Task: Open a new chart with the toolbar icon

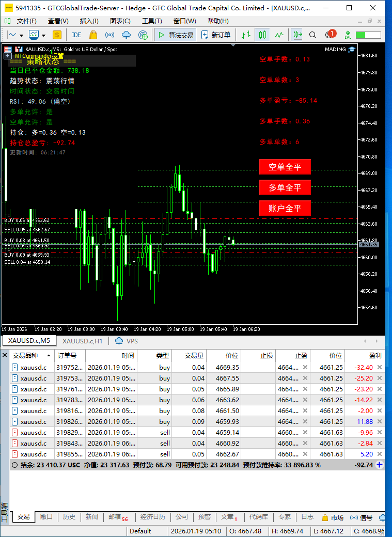Action: pos(12,35)
